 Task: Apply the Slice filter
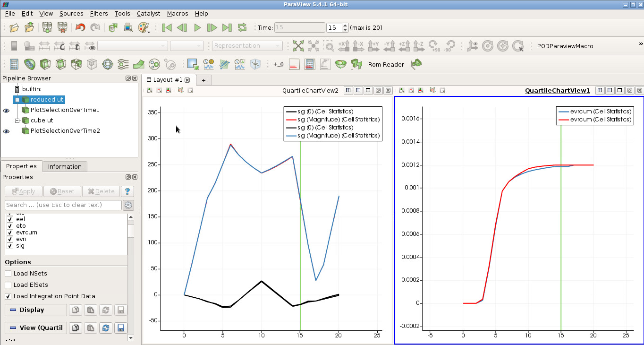(x=60, y=64)
